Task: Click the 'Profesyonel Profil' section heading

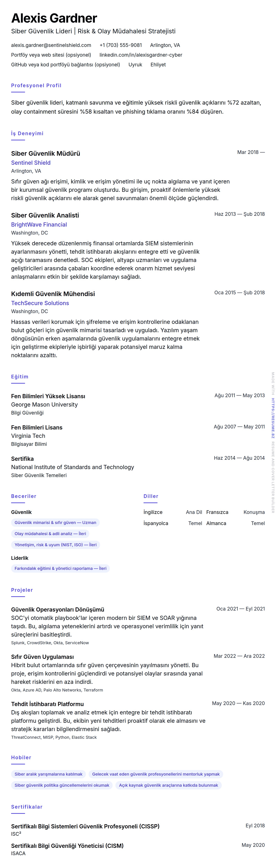Action: (36, 86)
